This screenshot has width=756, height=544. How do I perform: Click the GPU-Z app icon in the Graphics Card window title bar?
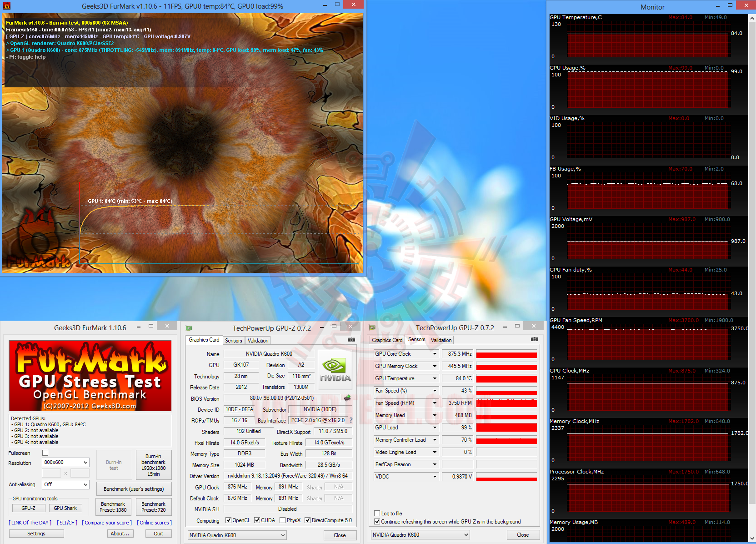189,328
